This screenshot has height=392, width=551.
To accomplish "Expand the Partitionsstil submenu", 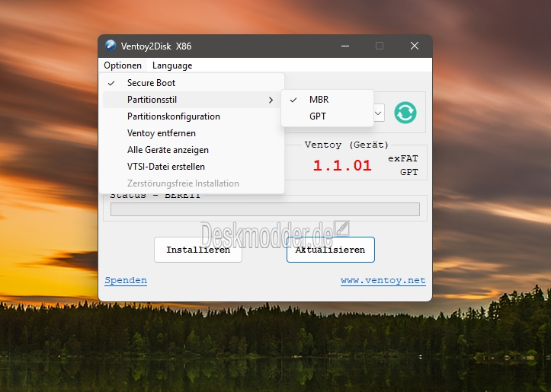I will pos(191,100).
